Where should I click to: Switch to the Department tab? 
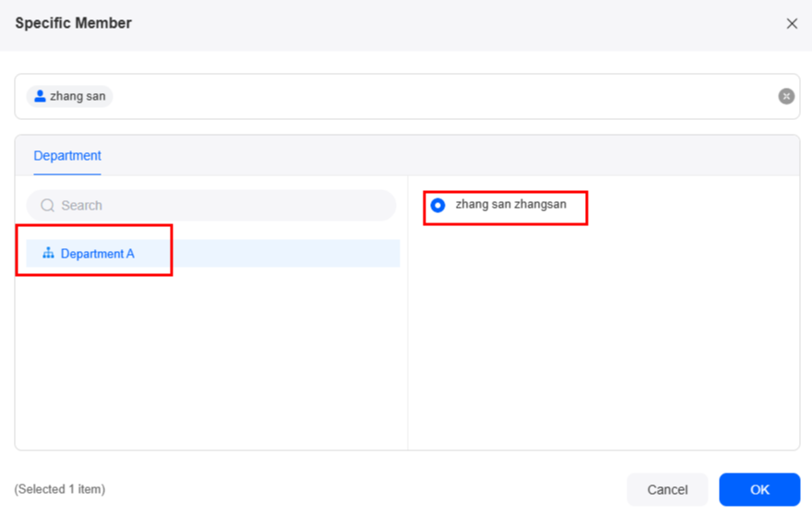click(x=67, y=155)
